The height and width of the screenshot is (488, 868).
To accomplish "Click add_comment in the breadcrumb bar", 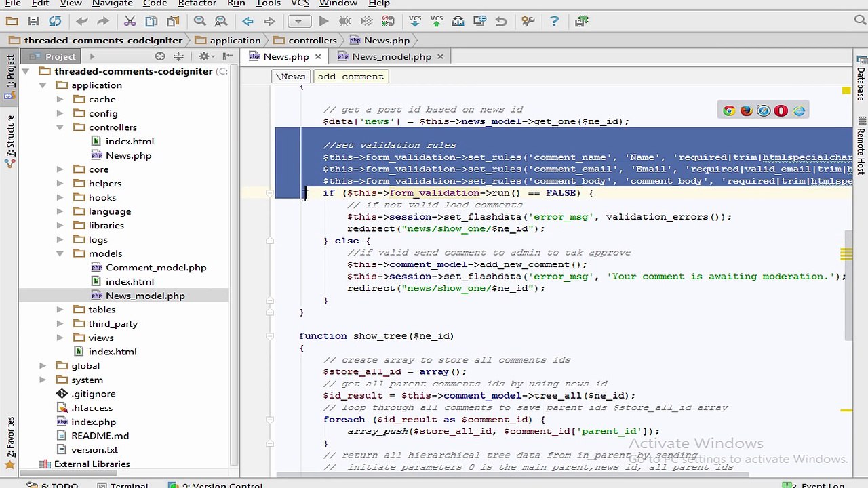I will tap(351, 77).
